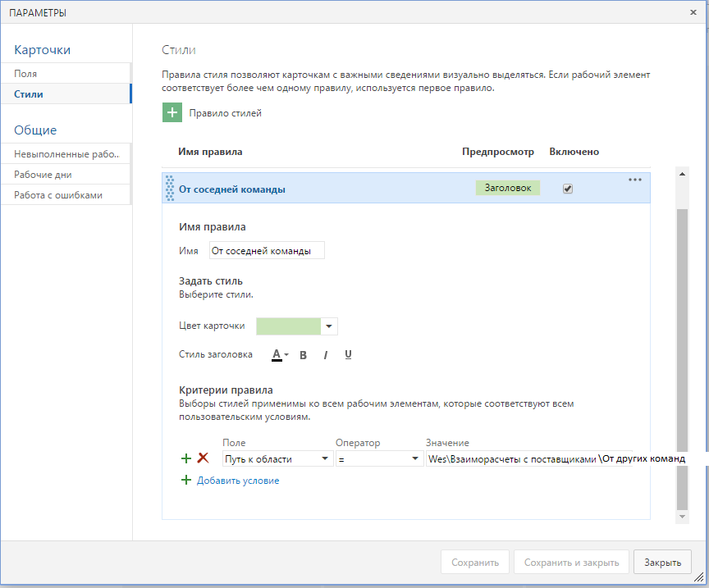The width and height of the screenshot is (709, 588).
Task: Open the Рабочие дни tab
Action: coord(66,175)
